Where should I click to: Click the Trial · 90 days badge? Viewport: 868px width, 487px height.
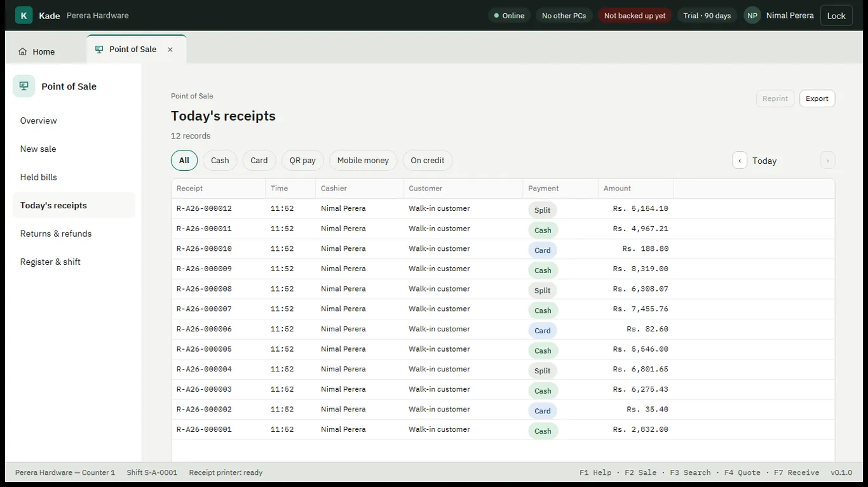coord(707,15)
